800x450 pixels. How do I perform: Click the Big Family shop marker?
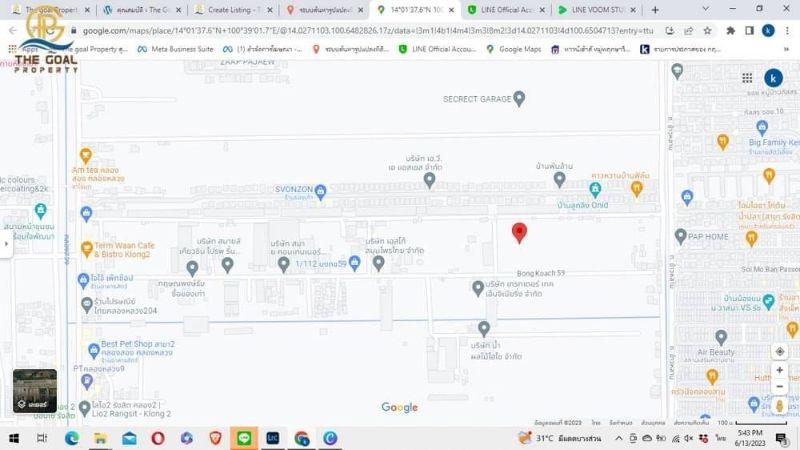point(762,128)
